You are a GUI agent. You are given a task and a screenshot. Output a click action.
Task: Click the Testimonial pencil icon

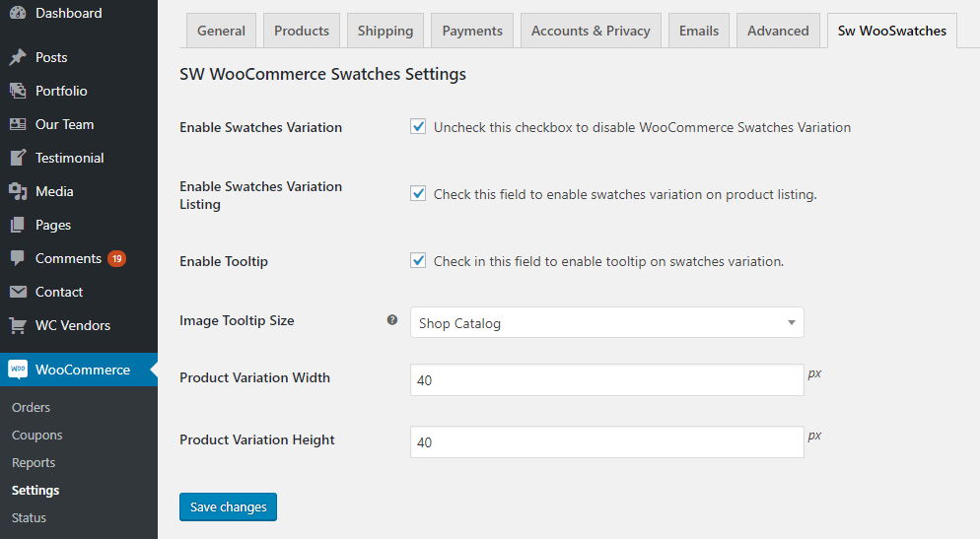click(18, 158)
